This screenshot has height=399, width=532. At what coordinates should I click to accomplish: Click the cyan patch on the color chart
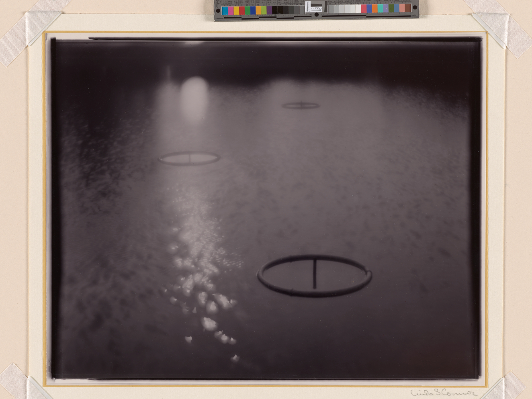point(225,10)
